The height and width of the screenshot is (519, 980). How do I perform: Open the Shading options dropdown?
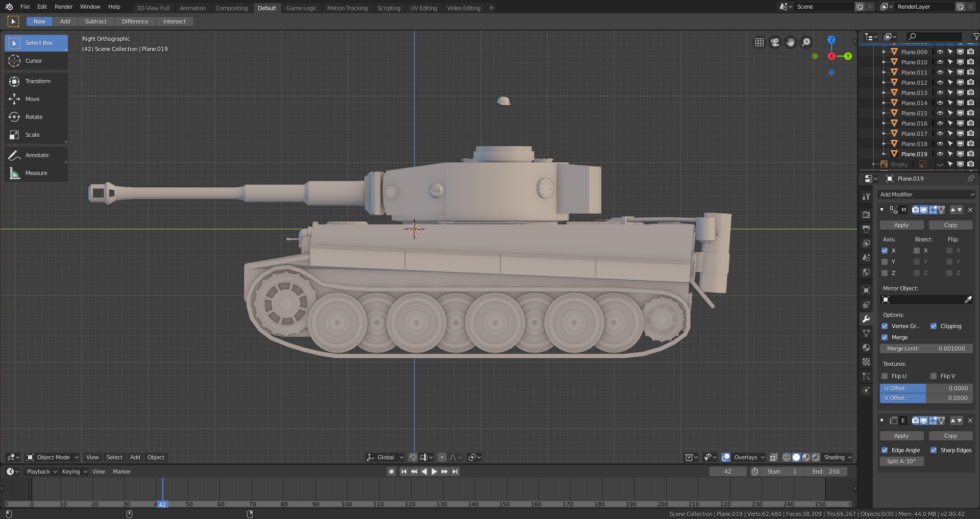[x=838, y=457]
